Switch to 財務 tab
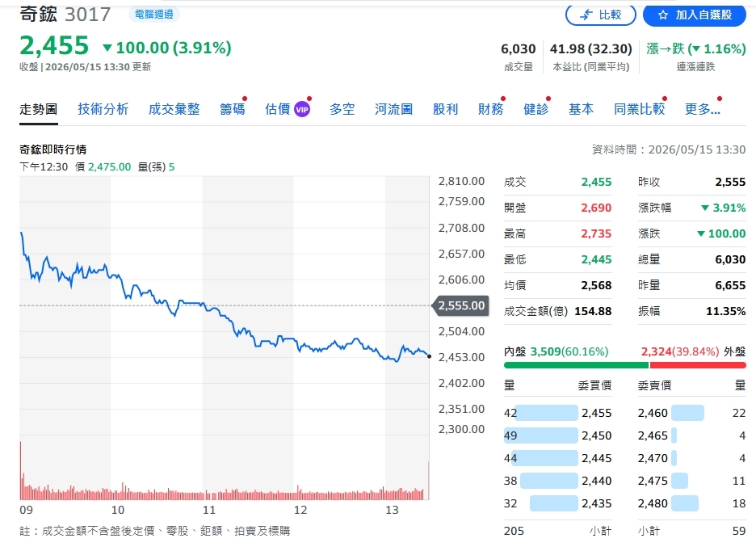The width and height of the screenshot is (756, 551). click(491, 109)
